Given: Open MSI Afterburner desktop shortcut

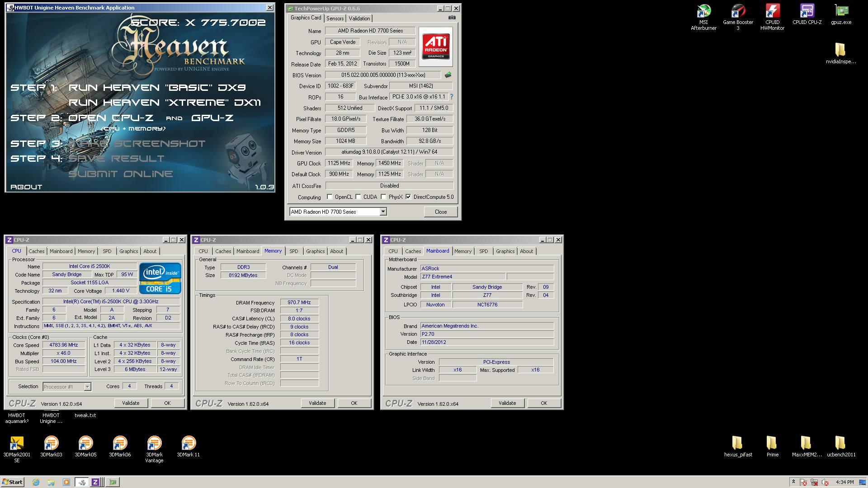Looking at the screenshot, I should tap(703, 17).
